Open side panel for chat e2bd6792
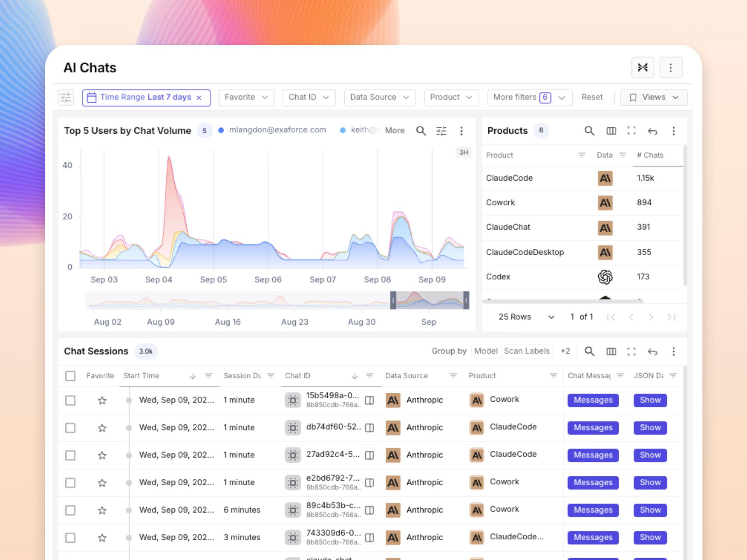 click(x=370, y=483)
